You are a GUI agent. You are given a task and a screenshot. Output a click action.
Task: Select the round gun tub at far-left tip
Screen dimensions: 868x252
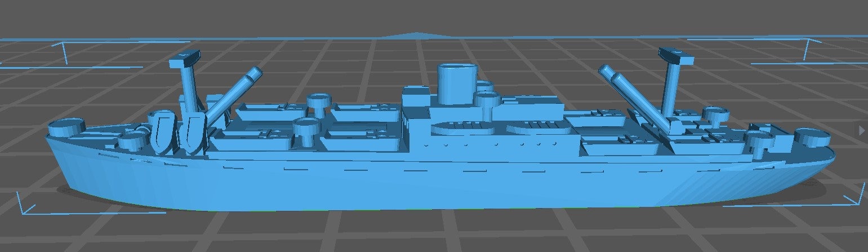coord(66,127)
